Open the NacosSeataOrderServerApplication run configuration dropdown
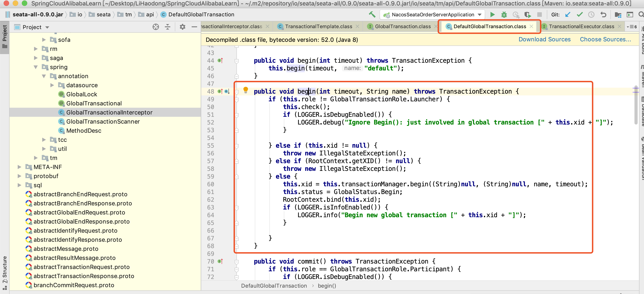 point(432,15)
